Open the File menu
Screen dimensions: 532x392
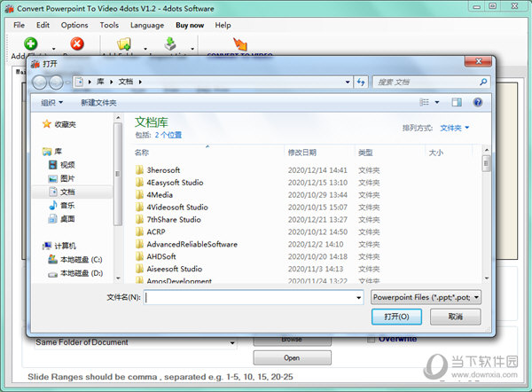[19, 25]
